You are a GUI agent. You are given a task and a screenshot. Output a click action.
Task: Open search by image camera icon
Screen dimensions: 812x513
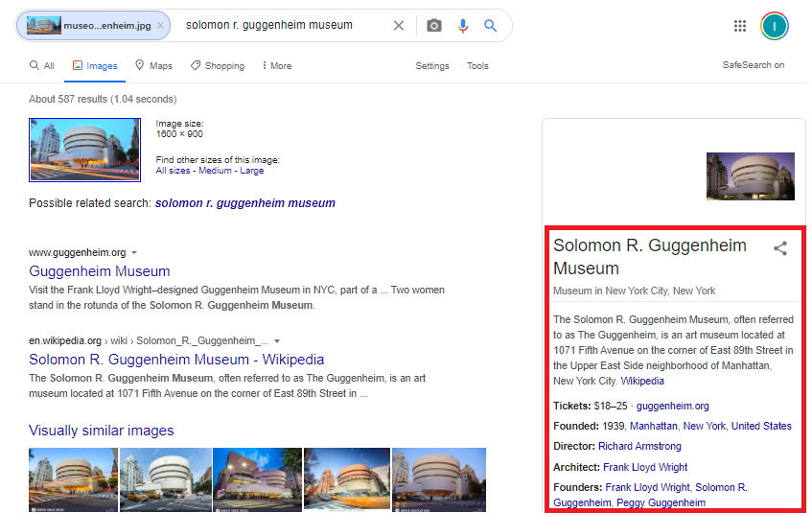(434, 25)
